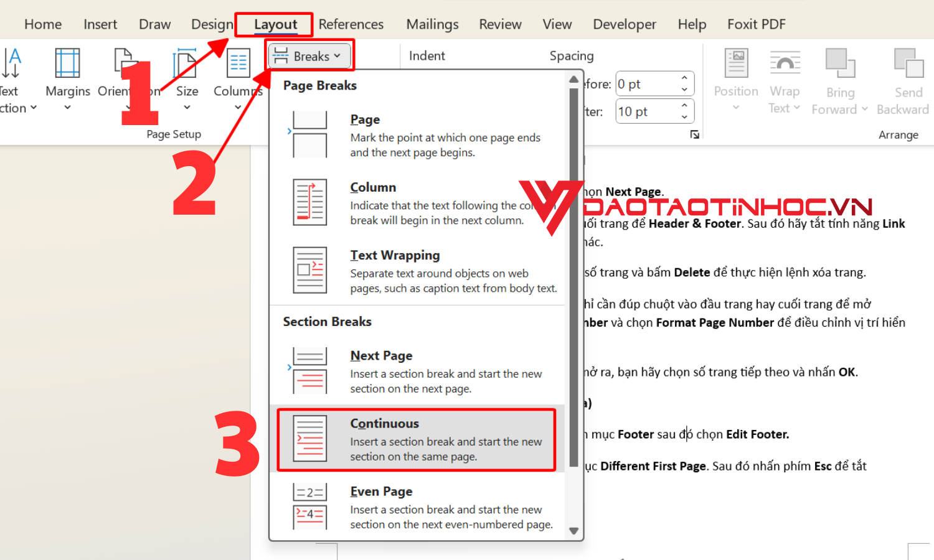
Task: Click the Breaks menu scroll-down arrow
Action: tap(573, 531)
